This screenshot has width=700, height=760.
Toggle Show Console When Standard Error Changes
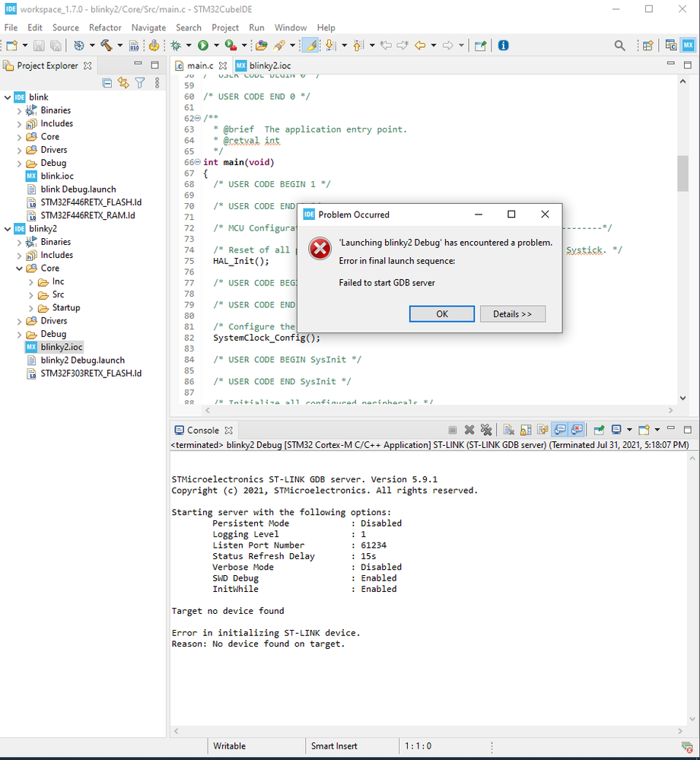coord(577,430)
